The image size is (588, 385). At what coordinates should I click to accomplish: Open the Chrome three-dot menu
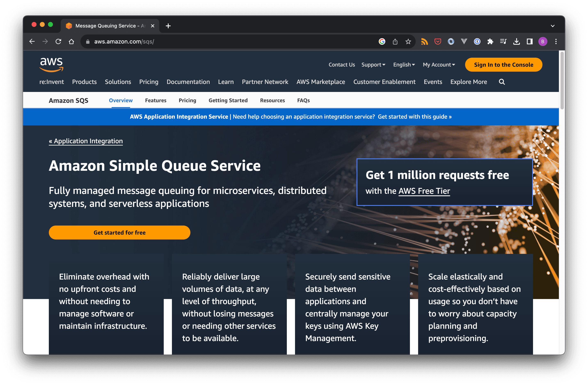point(556,41)
